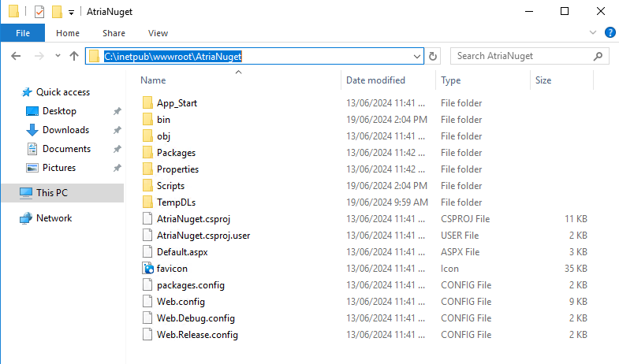The height and width of the screenshot is (364, 619).
Task: Click the search magnifier icon
Action: 598,57
